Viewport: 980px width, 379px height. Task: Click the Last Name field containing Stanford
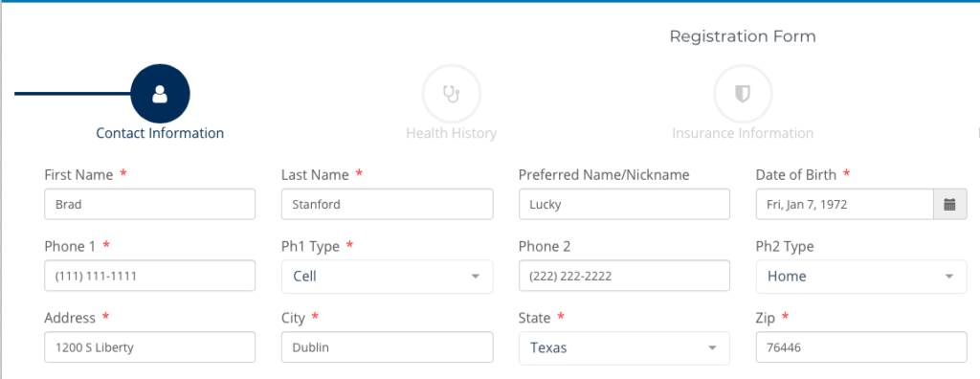point(387,205)
